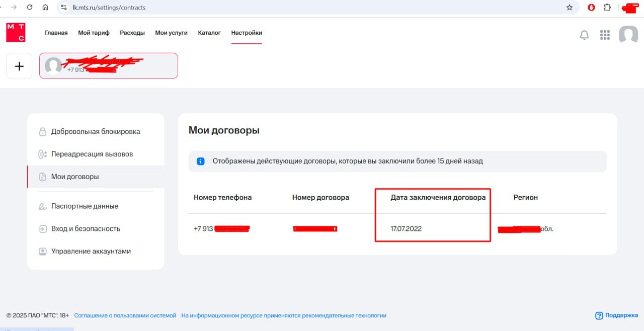Open Соглашение о пользовании системой link
644x331 pixels.
125,315
